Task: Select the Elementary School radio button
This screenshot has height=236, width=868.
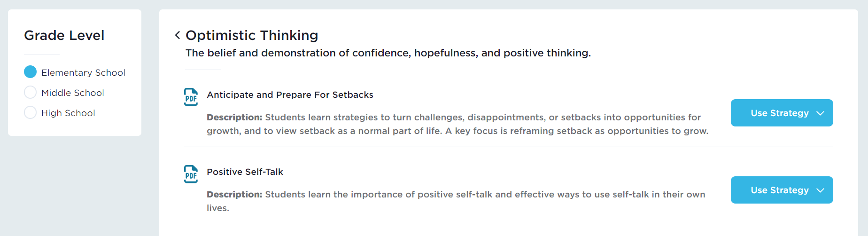Action: [x=30, y=72]
